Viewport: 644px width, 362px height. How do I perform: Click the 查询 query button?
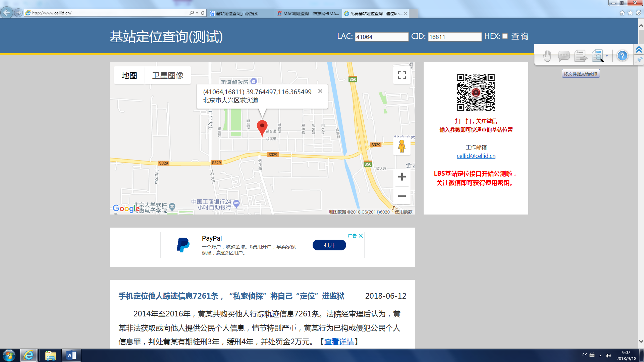(520, 37)
